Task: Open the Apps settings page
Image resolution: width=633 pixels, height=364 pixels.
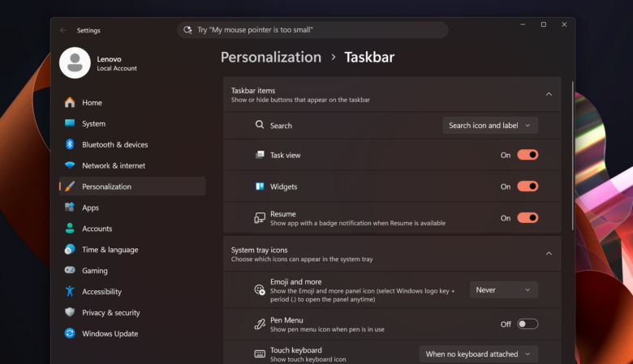Action: pos(132,208)
